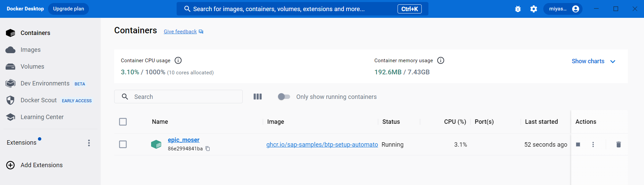
Task: Check the select-all containers checkbox
Action: [x=123, y=122]
